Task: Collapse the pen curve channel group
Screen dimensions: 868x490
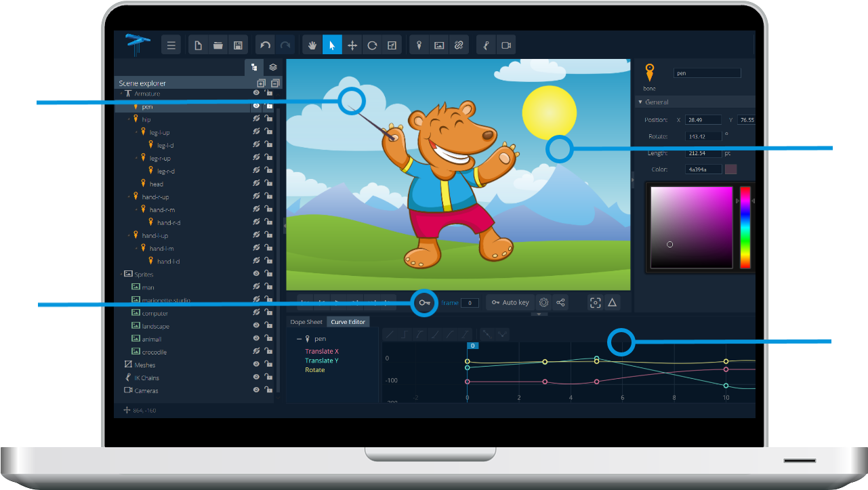Action: [x=299, y=339]
